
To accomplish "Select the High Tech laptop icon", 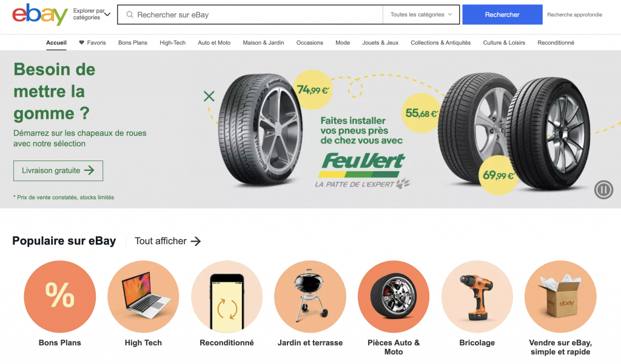I will [x=143, y=296].
